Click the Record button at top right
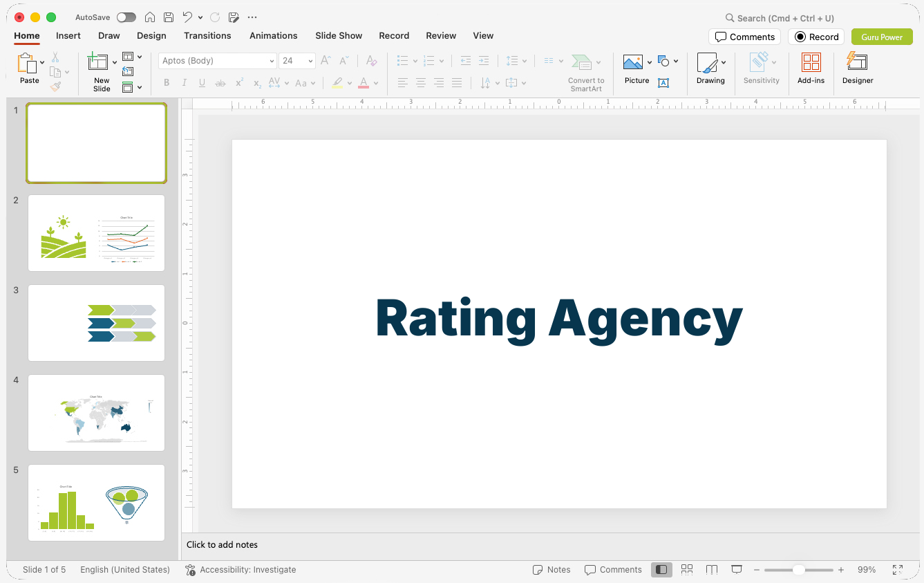The image size is (924, 583). coord(817,37)
